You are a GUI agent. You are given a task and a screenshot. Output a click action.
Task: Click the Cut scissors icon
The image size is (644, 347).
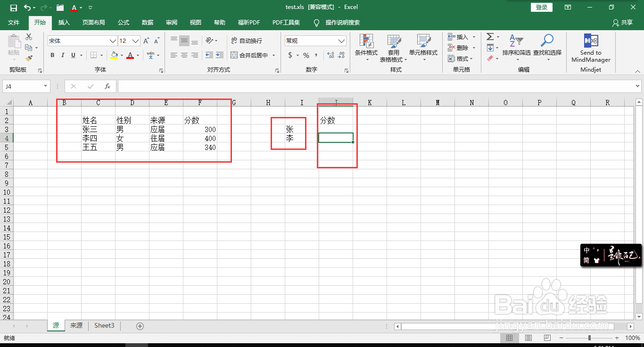point(29,37)
